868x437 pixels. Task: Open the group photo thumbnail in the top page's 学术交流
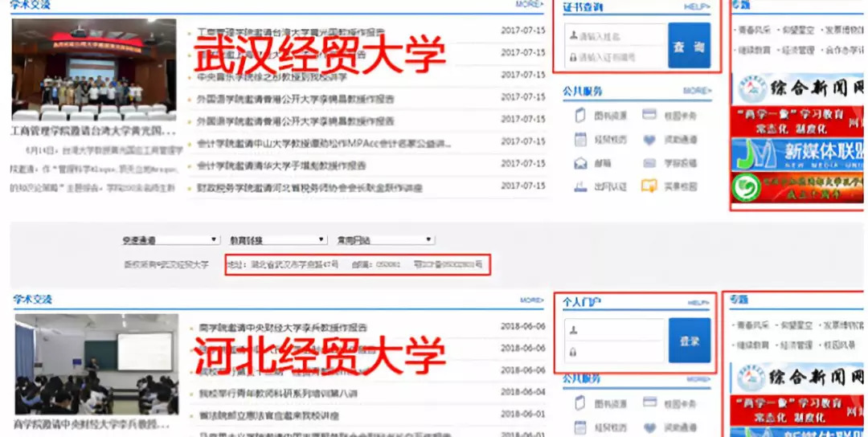94,70
